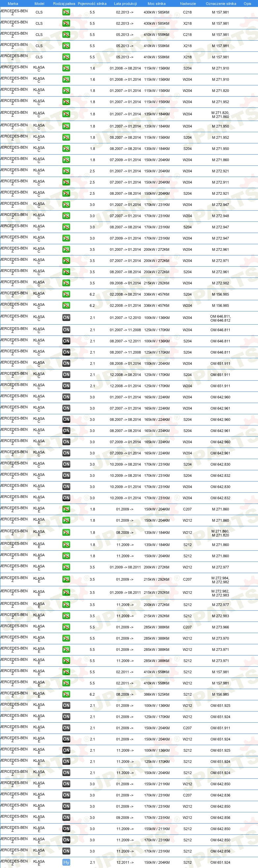Click the ON diesel icon for OM 646.811, OM 646.812
The width and height of the screenshot is (258, 868).
[x=66, y=318]
